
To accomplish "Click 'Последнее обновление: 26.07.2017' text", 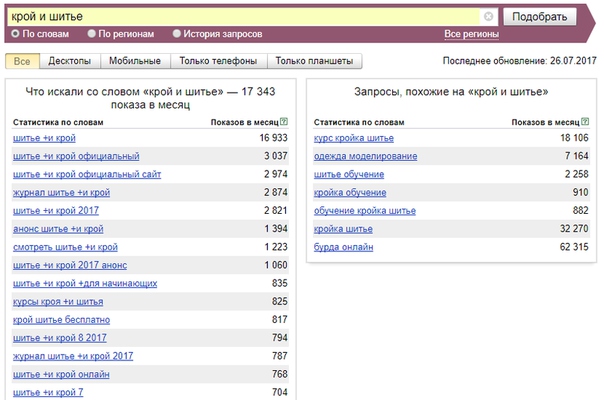I will pos(519,61).
